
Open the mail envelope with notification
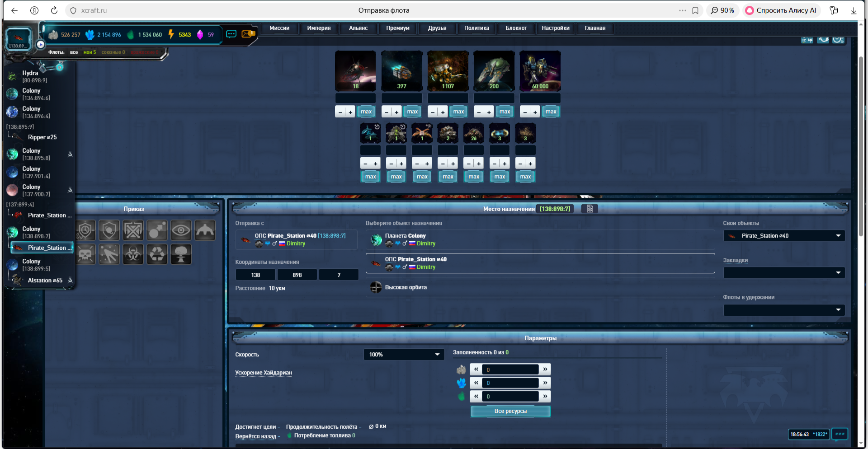(x=248, y=34)
